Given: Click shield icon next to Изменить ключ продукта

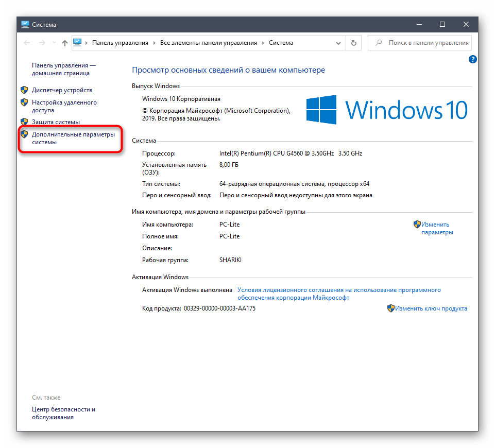Looking at the screenshot, I should pos(390,308).
